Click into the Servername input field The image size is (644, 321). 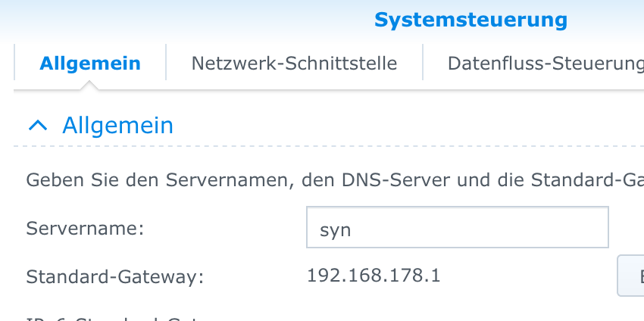click(457, 228)
